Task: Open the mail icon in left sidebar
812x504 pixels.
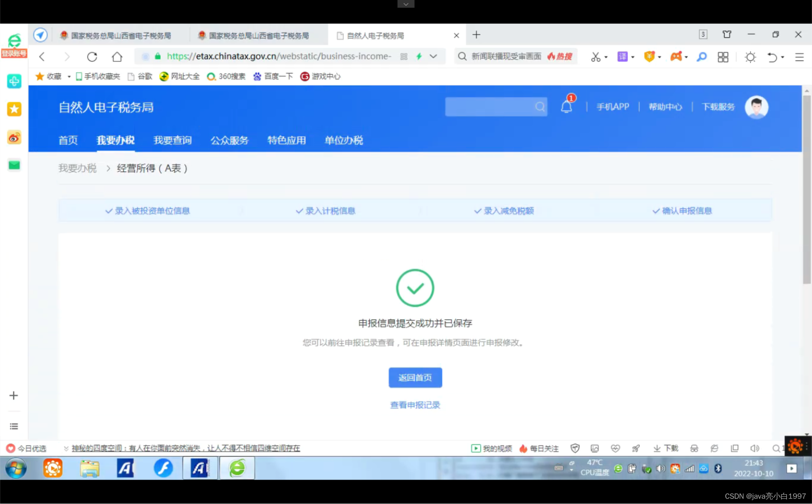Action: click(x=14, y=165)
